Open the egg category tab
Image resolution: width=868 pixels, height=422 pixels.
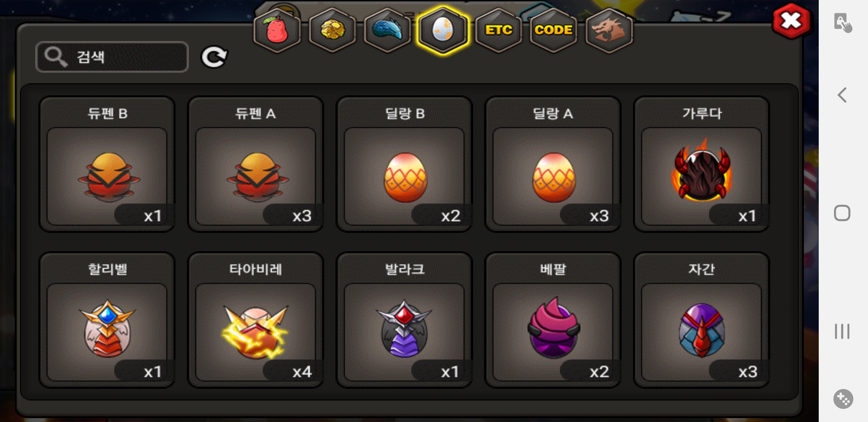[443, 30]
